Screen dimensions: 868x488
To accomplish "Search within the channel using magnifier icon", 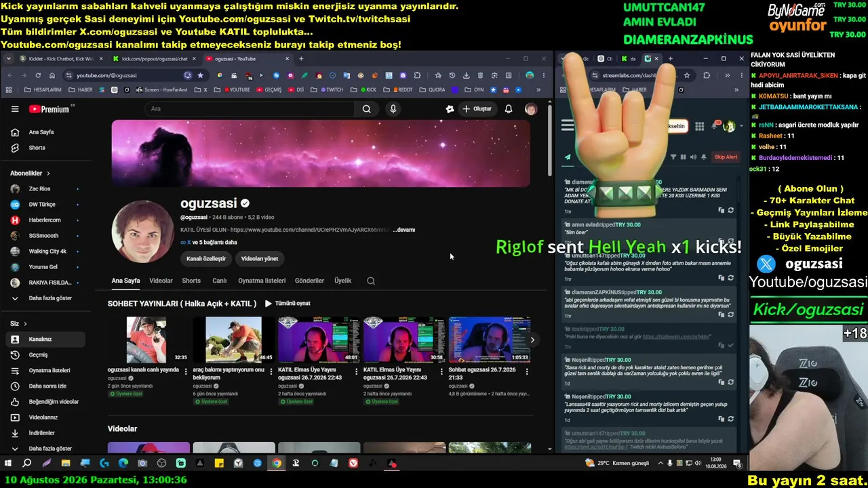I will (371, 281).
